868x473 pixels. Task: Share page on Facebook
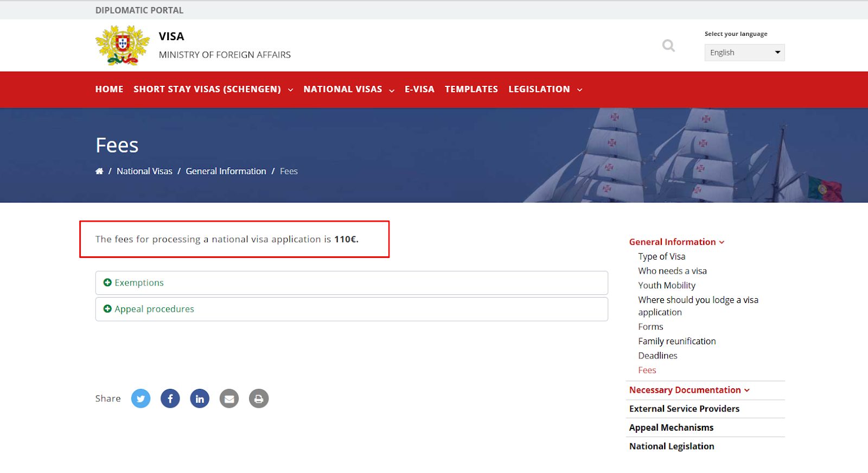click(170, 399)
